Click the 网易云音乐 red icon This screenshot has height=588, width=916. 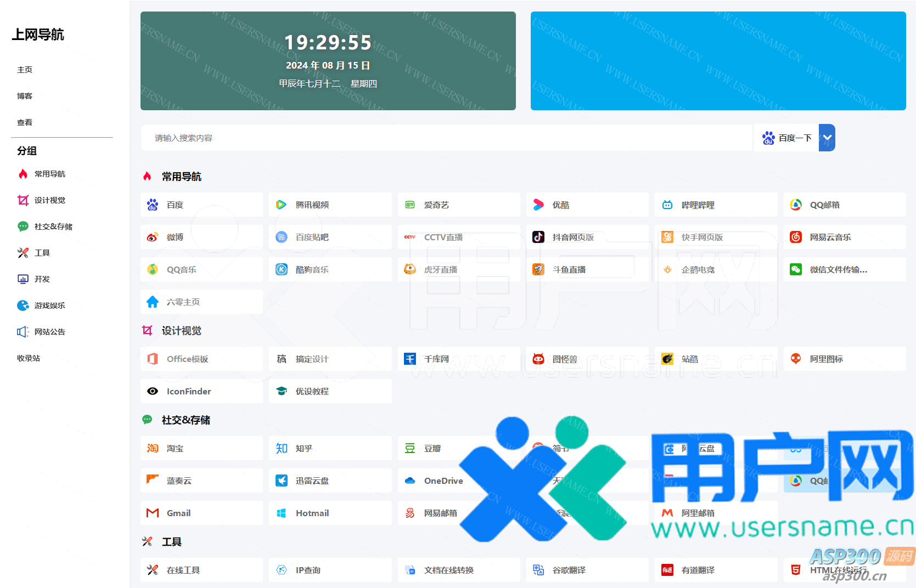click(x=796, y=237)
